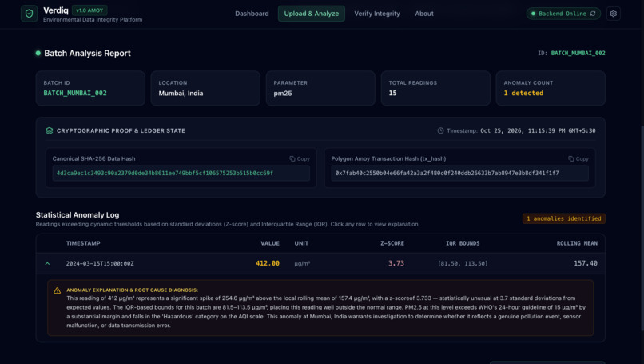
Task: Click the layers icon beside Cryptographic Proof
Action: coord(50,130)
